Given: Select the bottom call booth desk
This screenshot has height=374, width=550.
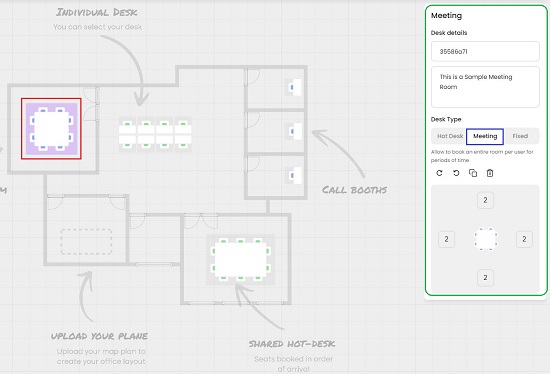Looking at the screenshot, I should [x=294, y=175].
